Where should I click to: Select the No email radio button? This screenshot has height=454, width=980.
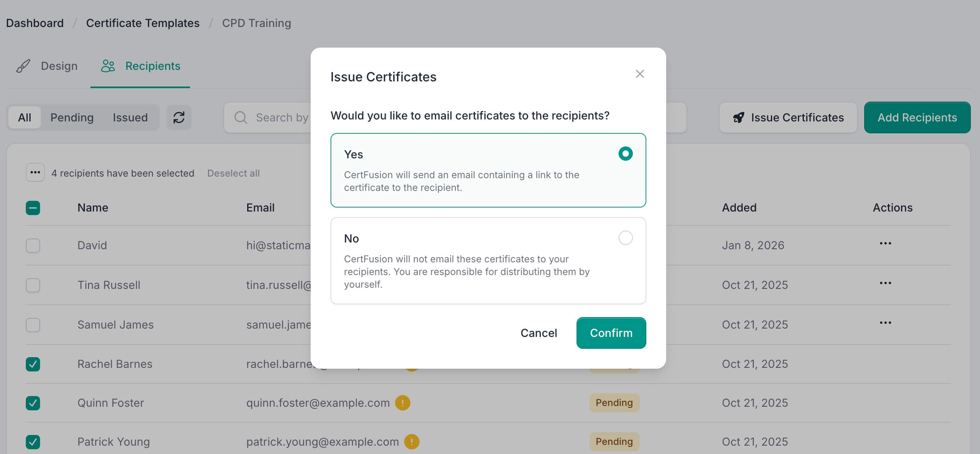coord(625,238)
